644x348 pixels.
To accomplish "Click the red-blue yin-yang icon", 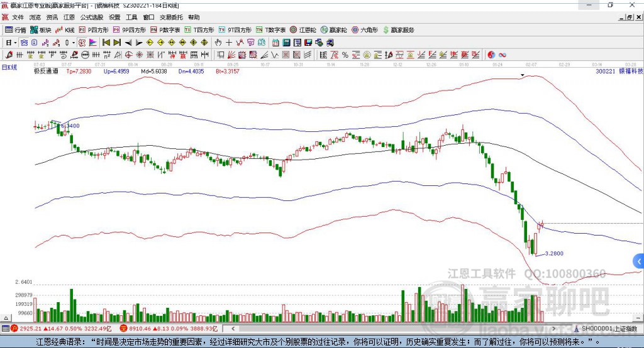I will [x=491, y=55].
